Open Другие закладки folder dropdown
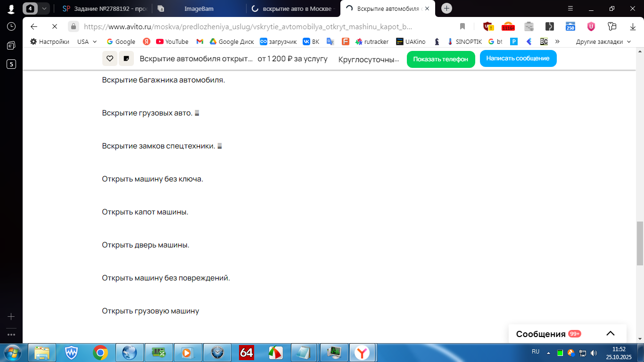The image size is (644, 362). tap(603, 41)
